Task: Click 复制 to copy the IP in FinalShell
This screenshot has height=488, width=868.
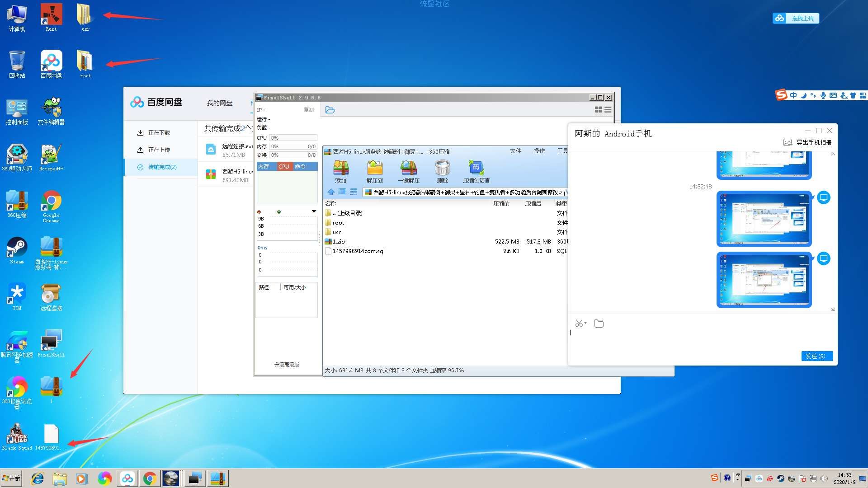Action: pyautogui.click(x=309, y=110)
